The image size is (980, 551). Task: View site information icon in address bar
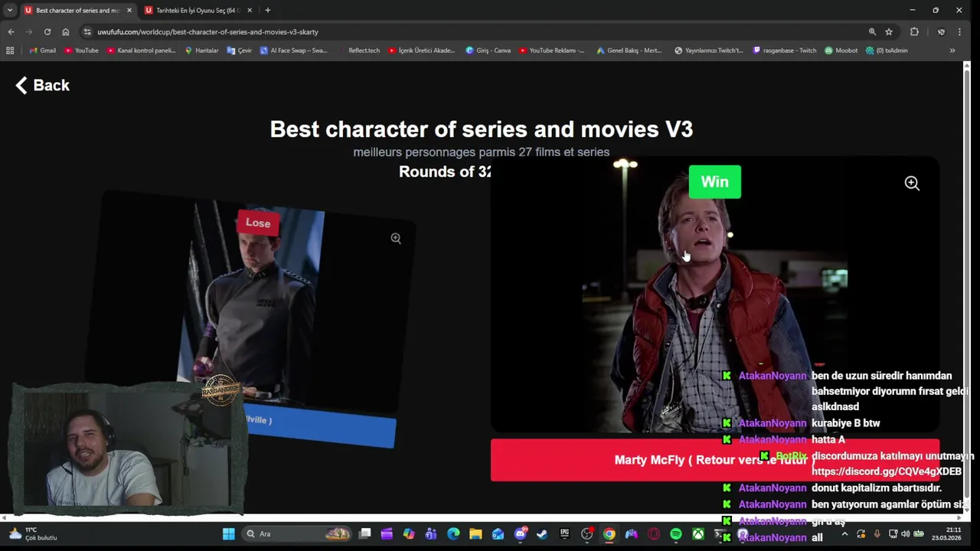(87, 31)
